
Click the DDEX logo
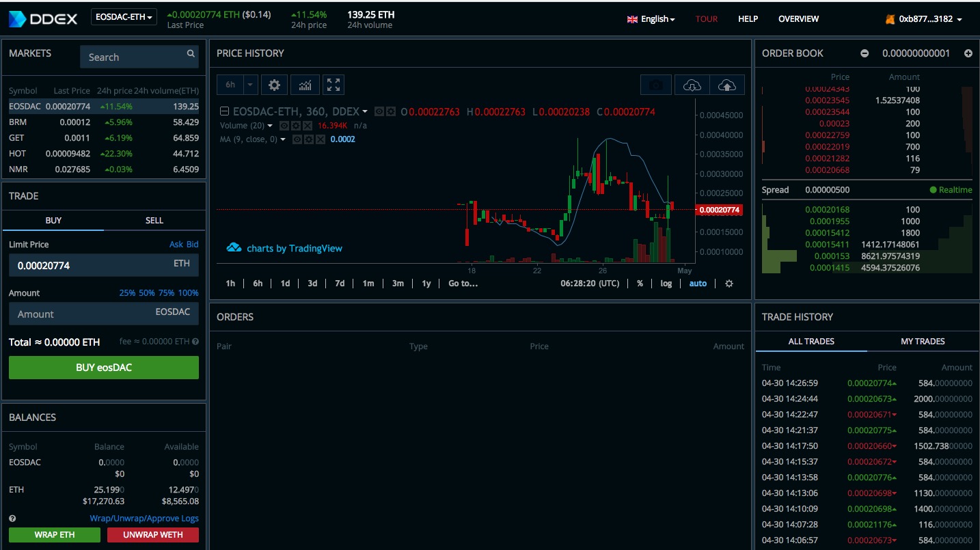click(x=42, y=18)
